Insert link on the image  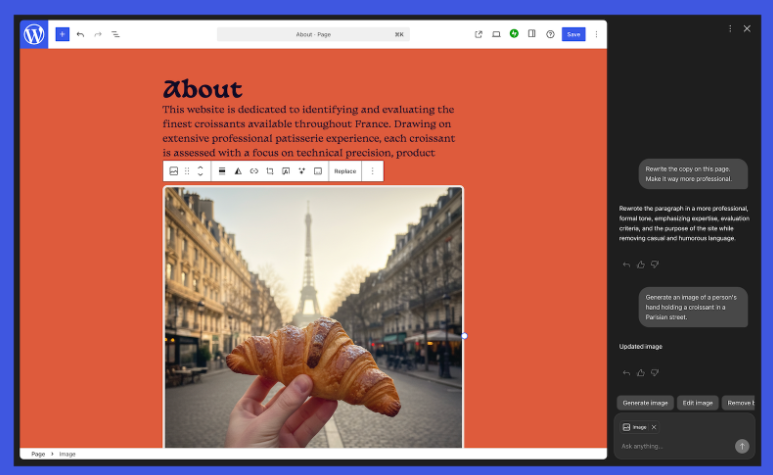(254, 171)
